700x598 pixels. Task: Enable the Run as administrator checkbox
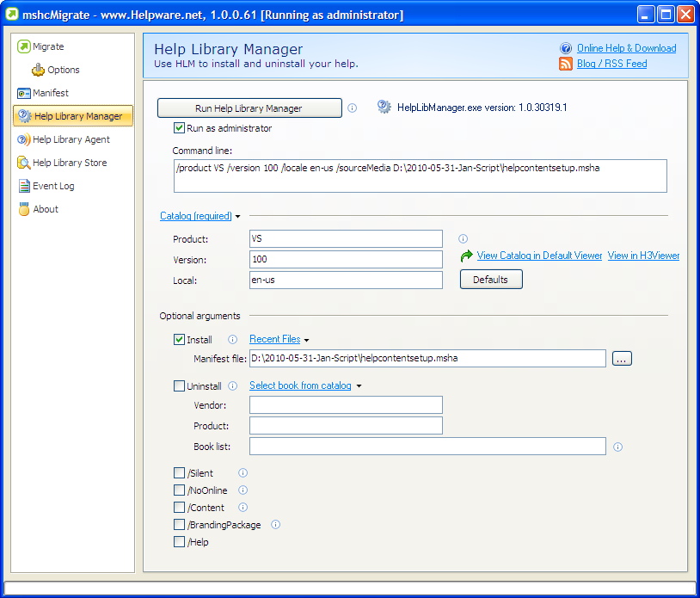pos(180,126)
